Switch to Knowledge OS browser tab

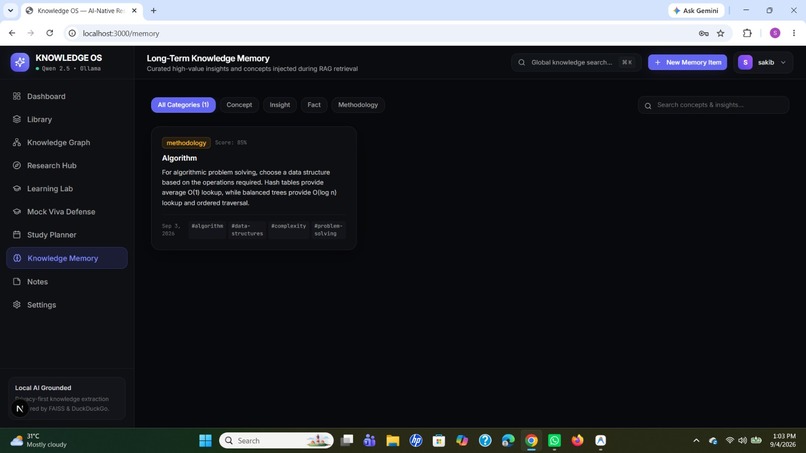tap(82, 10)
